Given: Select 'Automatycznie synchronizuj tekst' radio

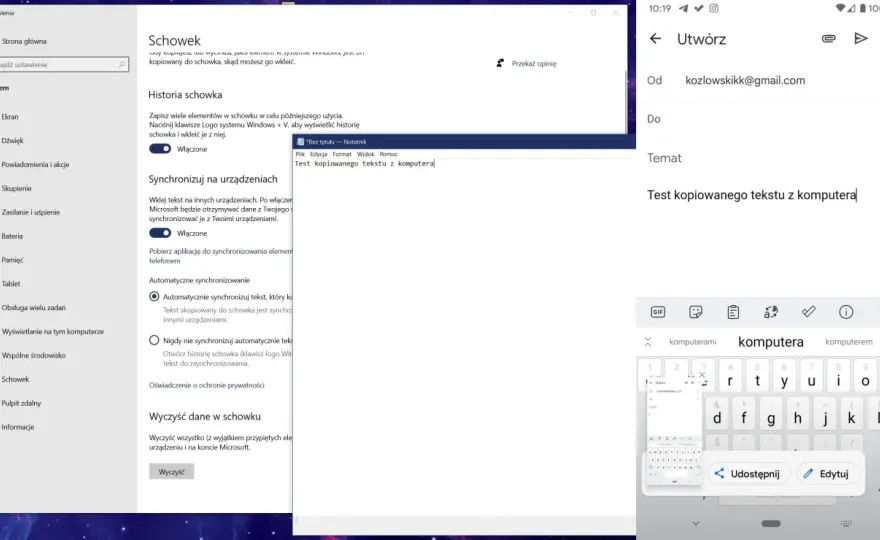Looking at the screenshot, I should coord(154,296).
